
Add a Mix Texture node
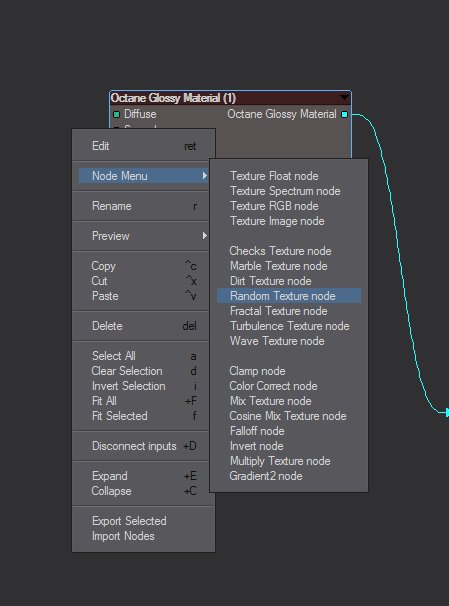pyautogui.click(x=289, y=401)
